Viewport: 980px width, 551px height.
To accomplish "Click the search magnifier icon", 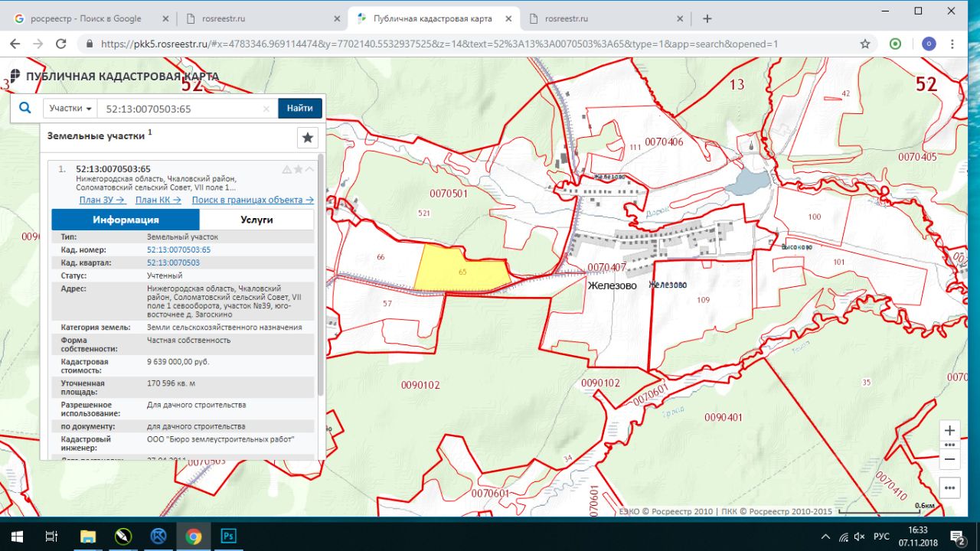I will [25, 108].
